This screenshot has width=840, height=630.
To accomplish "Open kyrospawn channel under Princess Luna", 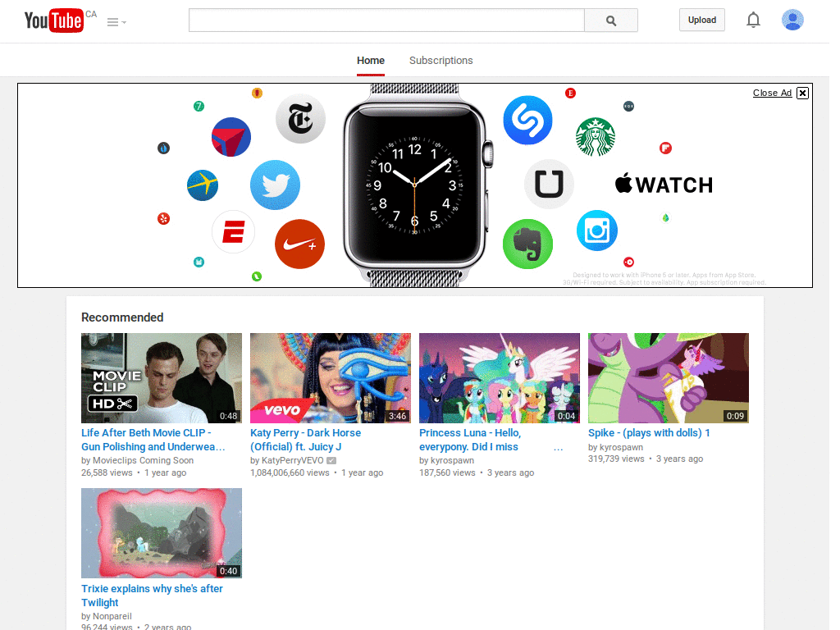I will [452, 460].
